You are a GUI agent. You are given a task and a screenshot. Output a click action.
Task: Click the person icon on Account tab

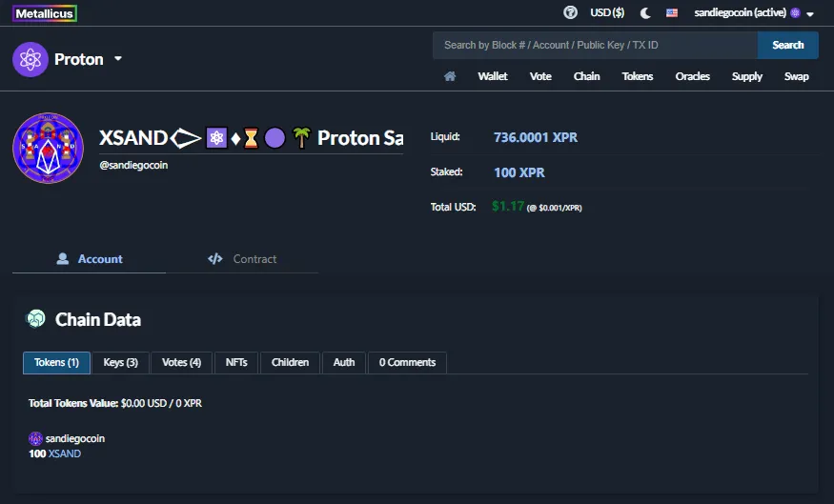tap(63, 259)
